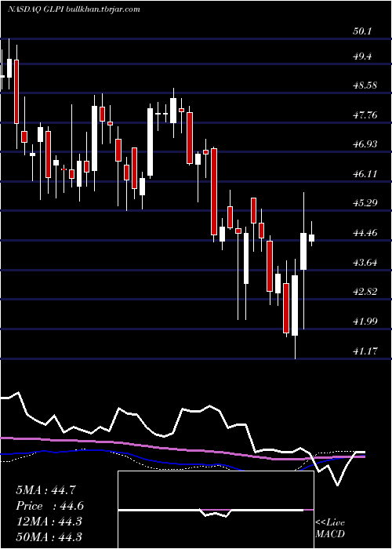This screenshot has height=549, width=392.
Task: Click the 47.76 price axis label
Action: click(x=365, y=115)
